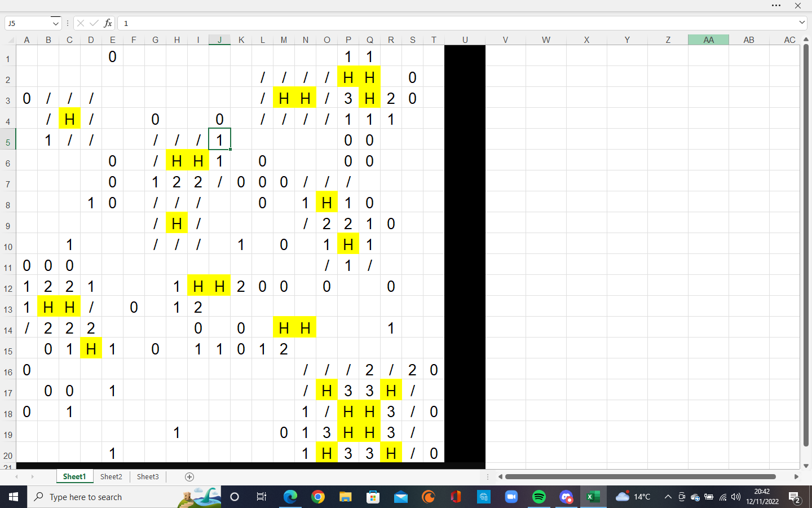The height and width of the screenshot is (508, 812).
Task: Select yellow H cell C4
Action: [x=69, y=119]
